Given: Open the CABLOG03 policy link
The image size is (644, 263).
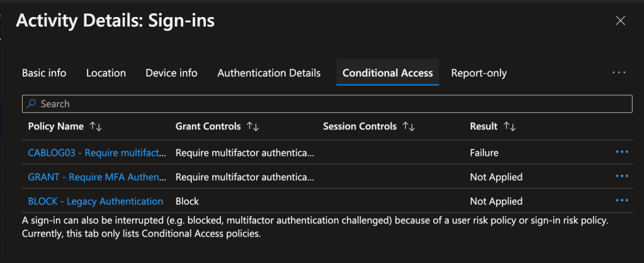Looking at the screenshot, I should [97, 153].
